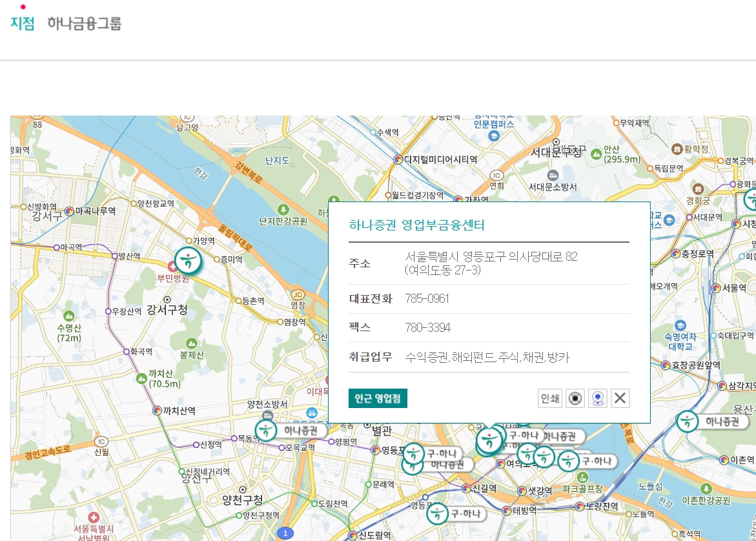The image size is (756, 541).
Task: Click the 마곡나루역 station icon
Action: 69,211
